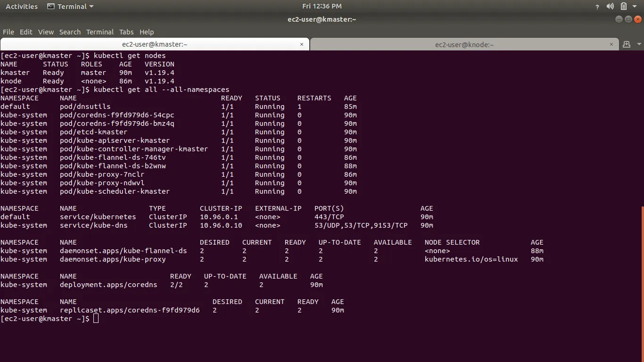Viewport: 644px width, 362px height.
Task: Click the ROLES column header
Action: click(91, 64)
